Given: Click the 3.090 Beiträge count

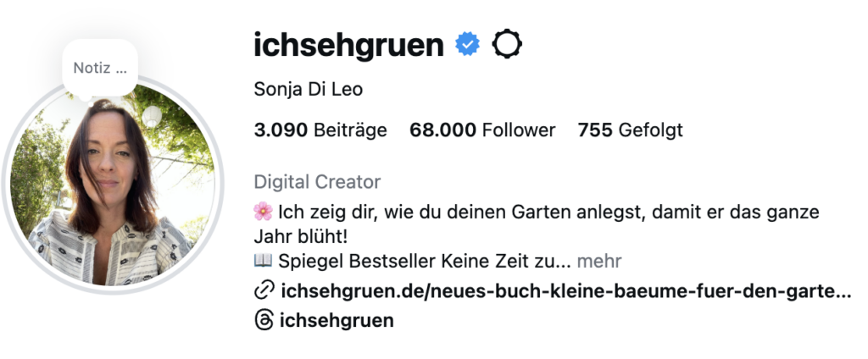Looking at the screenshot, I should pyautogui.click(x=320, y=130).
